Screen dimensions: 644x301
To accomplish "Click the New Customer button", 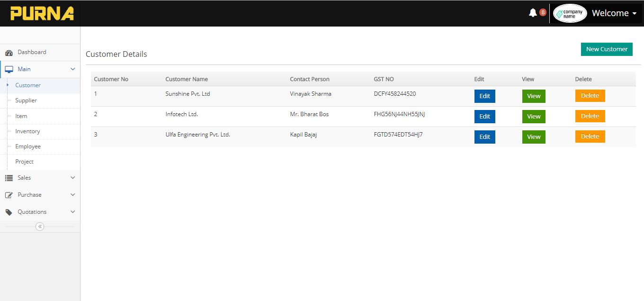I will (x=607, y=49).
